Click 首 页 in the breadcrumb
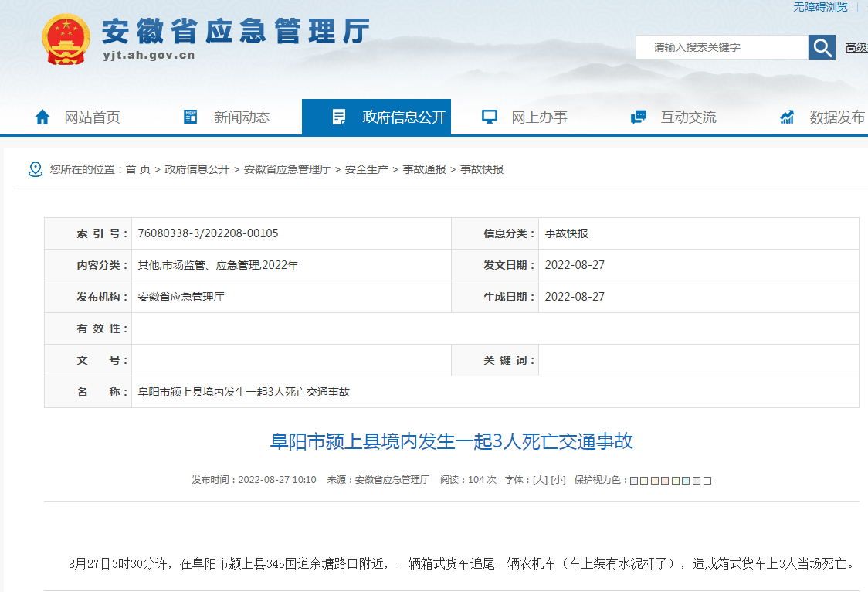The width and height of the screenshot is (868, 592). click(x=137, y=169)
